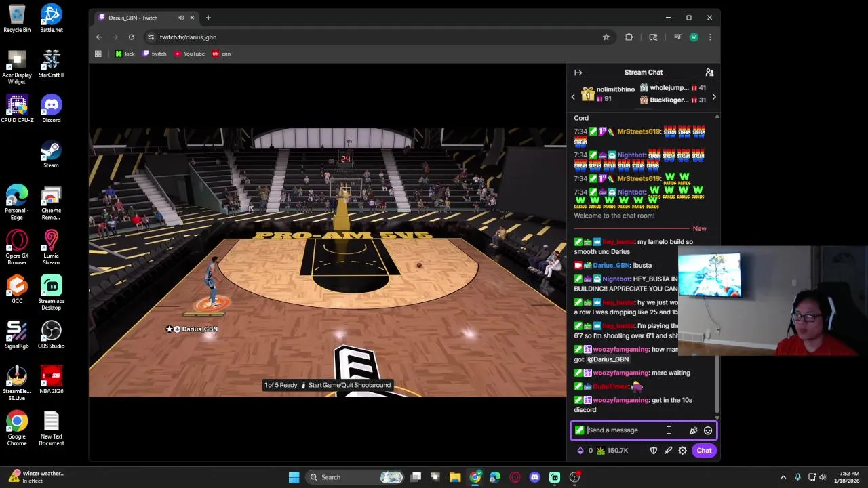Open BuckRoger top gifter entry
This screenshot has width=868, height=488.
click(674, 100)
